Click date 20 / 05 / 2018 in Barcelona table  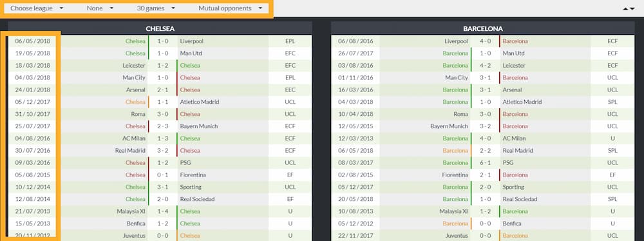pos(355,199)
